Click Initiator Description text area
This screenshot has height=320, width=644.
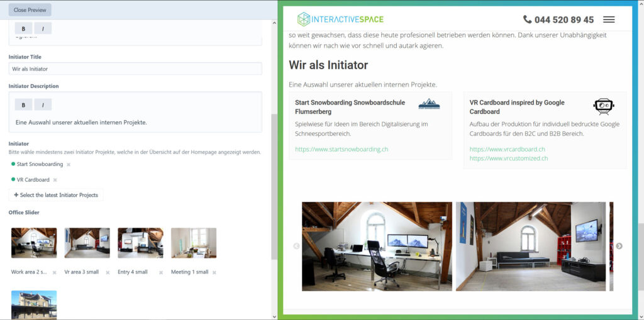[x=135, y=123]
